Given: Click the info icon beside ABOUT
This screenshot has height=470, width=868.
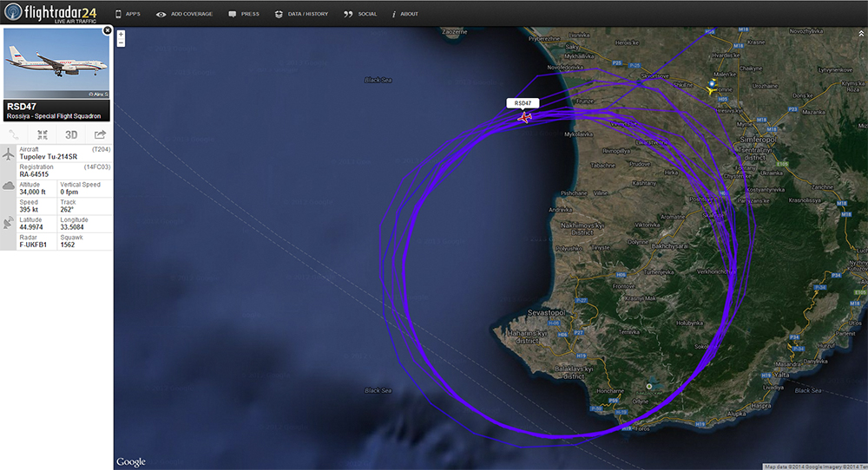Looking at the screenshot, I should pyautogui.click(x=393, y=15).
